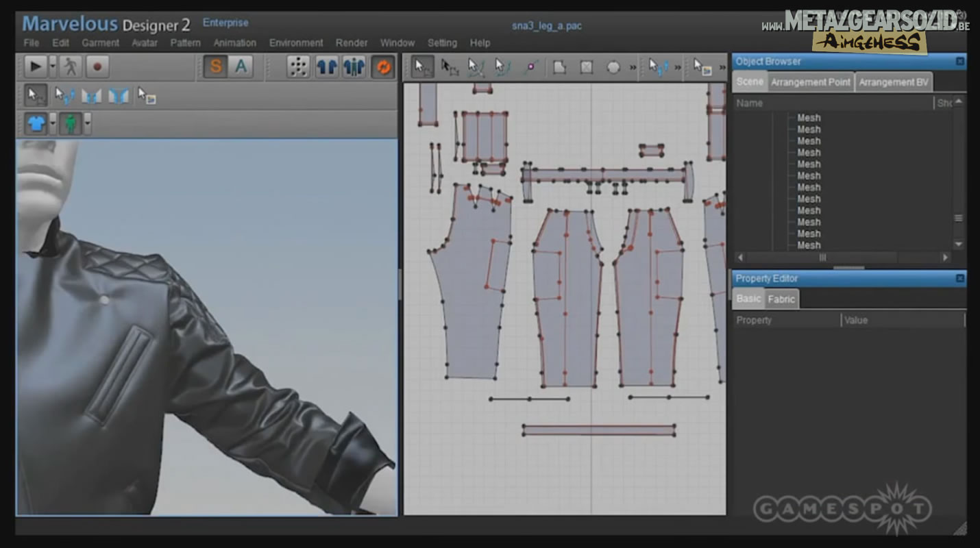Select the 2D transform pattern tool
The height and width of the screenshot is (548, 980).
(x=450, y=67)
